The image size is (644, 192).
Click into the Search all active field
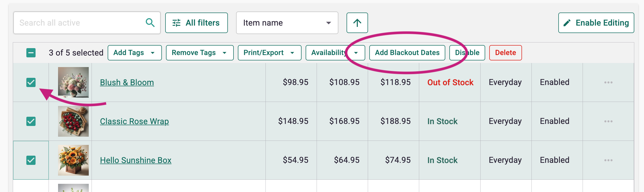(79, 23)
